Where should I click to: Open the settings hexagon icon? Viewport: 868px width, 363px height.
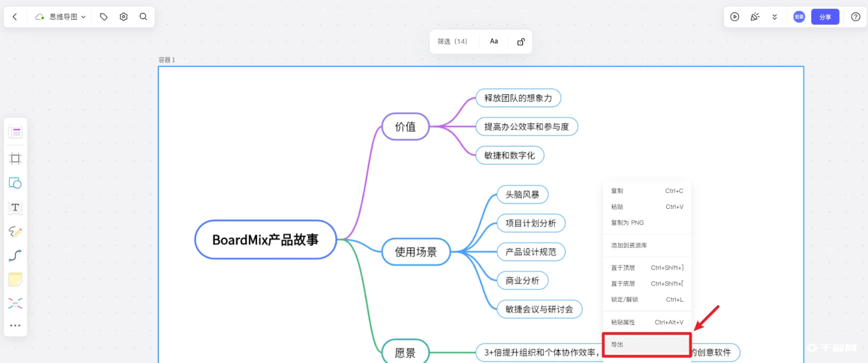(124, 17)
